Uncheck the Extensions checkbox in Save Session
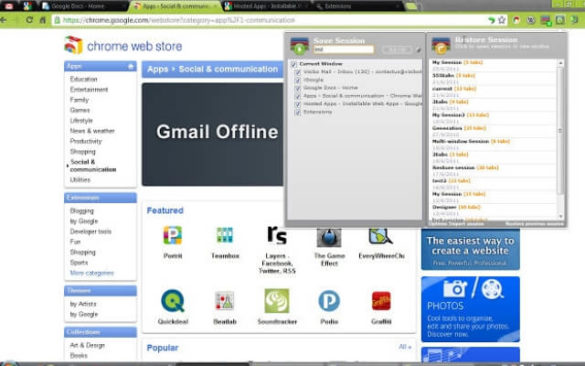 [298, 112]
